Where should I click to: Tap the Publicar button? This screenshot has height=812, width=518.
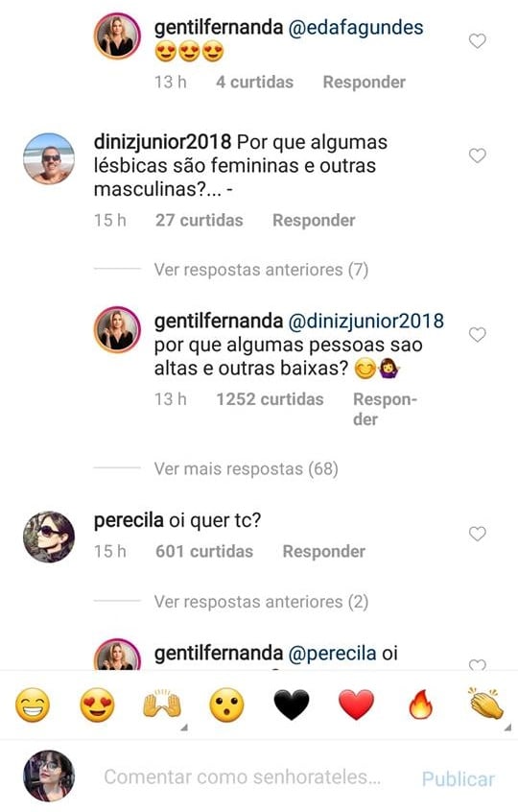458,778
